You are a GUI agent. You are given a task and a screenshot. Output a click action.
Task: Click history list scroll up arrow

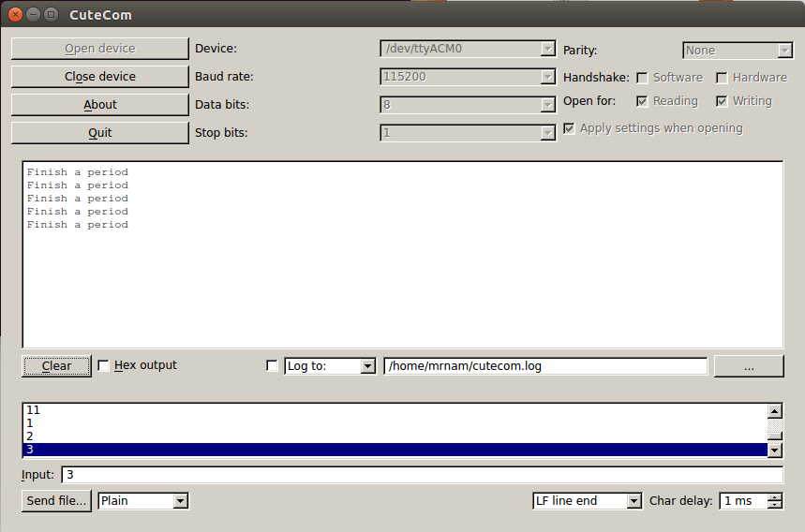[775, 411]
